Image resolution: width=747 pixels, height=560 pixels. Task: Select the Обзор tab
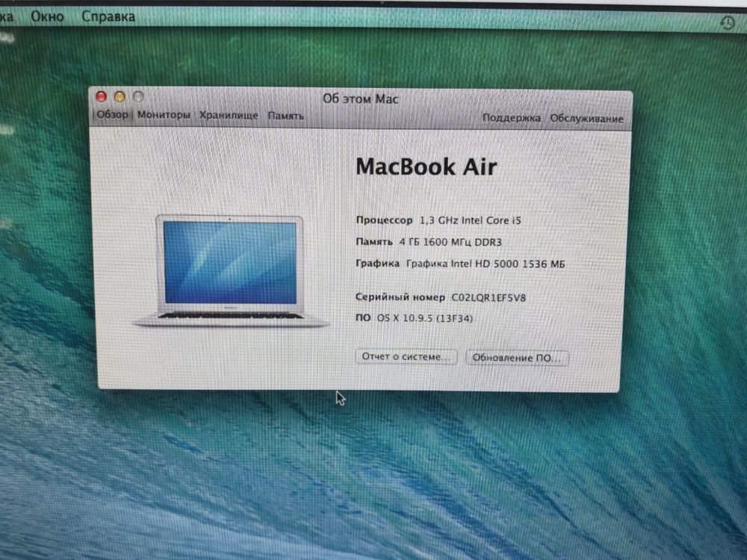pos(113,114)
